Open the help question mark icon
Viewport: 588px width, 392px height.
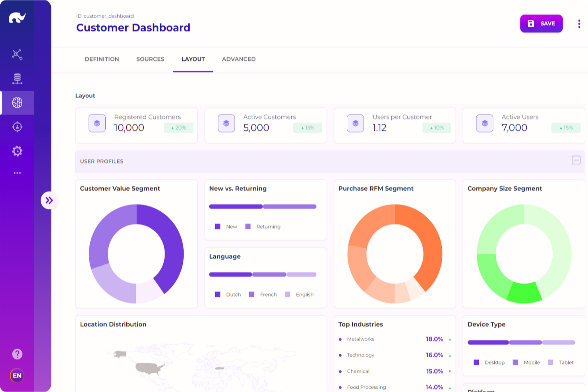(x=17, y=354)
